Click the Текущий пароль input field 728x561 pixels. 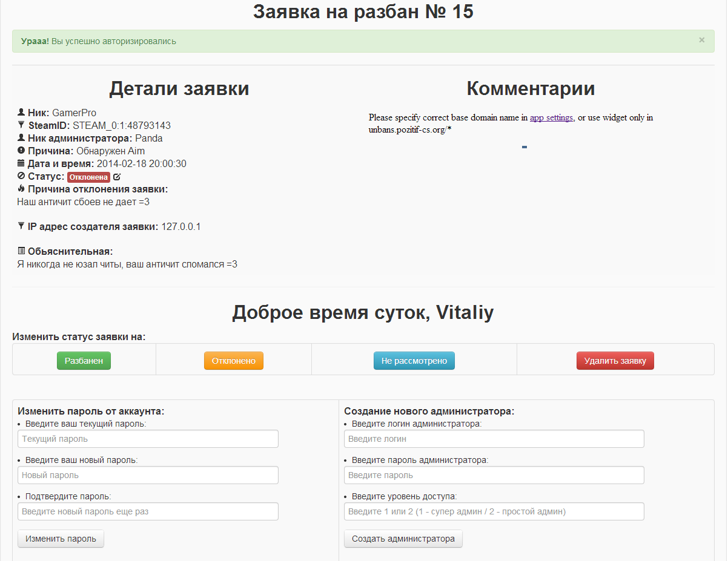pyautogui.click(x=148, y=439)
